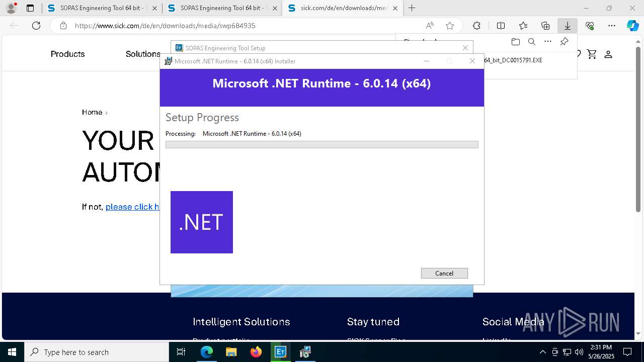Search downloads in the Downloads panel
The height and width of the screenshot is (362, 644).
pos(531,42)
